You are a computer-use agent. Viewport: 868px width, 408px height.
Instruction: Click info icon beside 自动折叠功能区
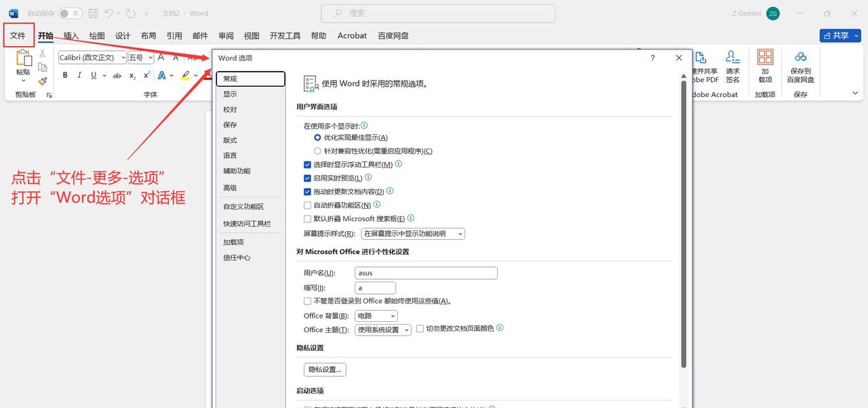click(x=377, y=204)
